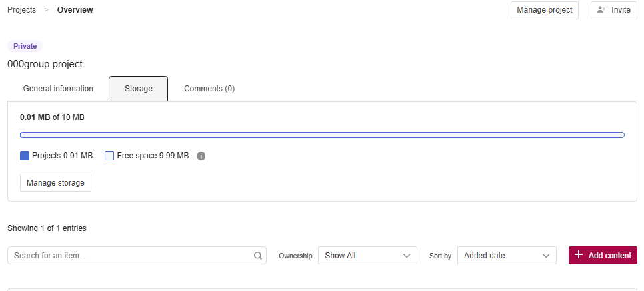Click the storage usage progress bar
Image resolution: width=644 pixels, height=291 pixels.
coord(323,135)
